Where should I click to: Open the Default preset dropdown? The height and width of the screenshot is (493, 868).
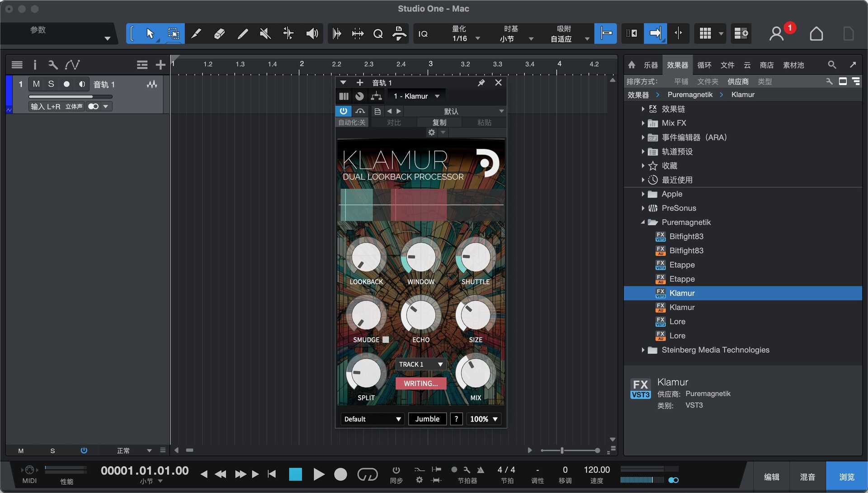(x=373, y=419)
